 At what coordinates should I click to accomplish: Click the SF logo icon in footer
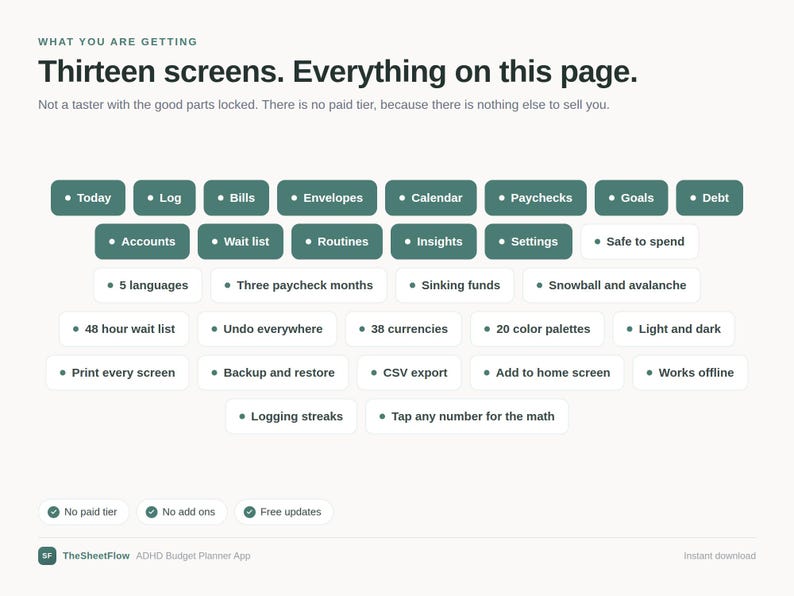tap(47, 555)
